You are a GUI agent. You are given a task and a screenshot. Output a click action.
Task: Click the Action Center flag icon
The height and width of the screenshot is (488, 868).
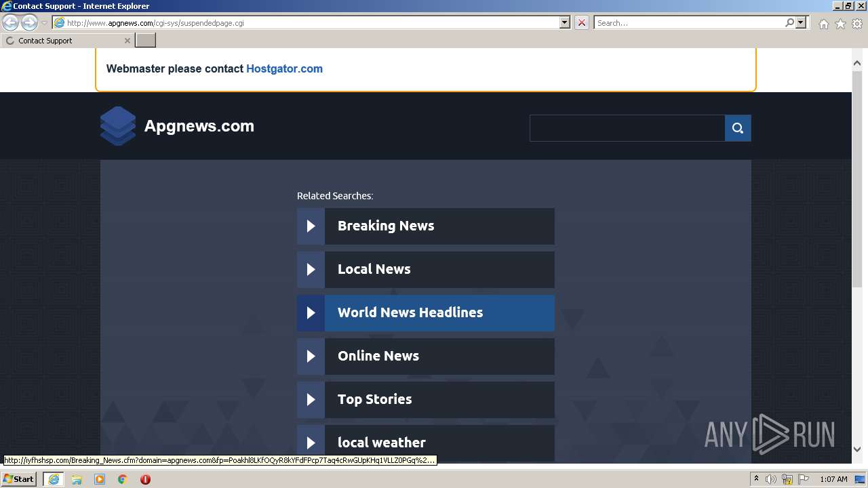pyautogui.click(x=804, y=479)
